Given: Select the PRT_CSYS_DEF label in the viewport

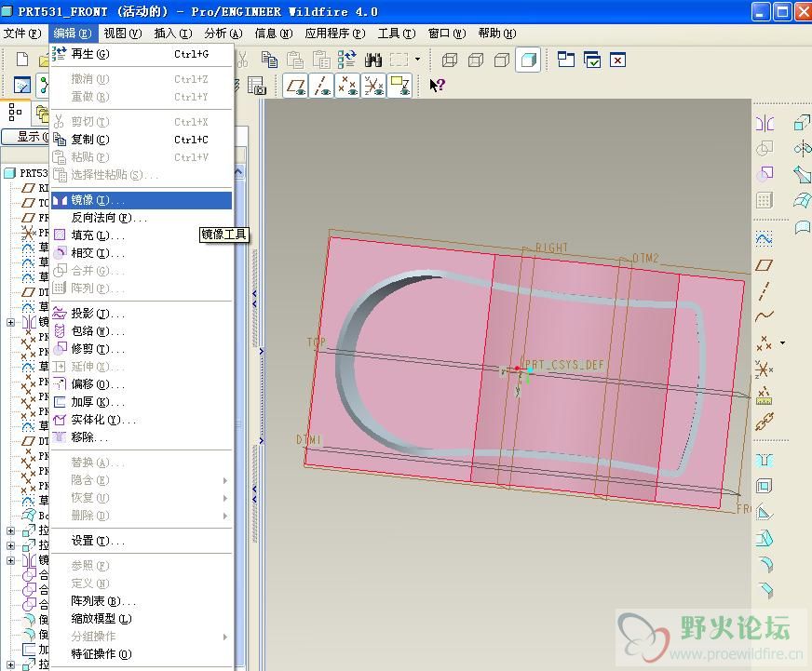Looking at the screenshot, I should (564, 365).
